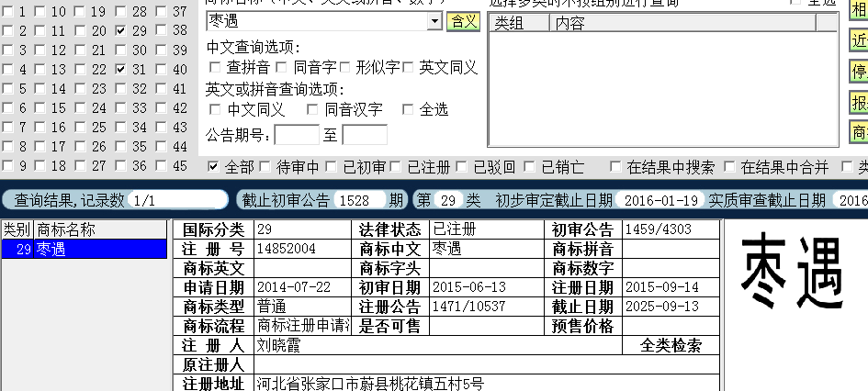Screen dimensions: 868x391
Task: Click the 全类检索 button
Action: 671,346
